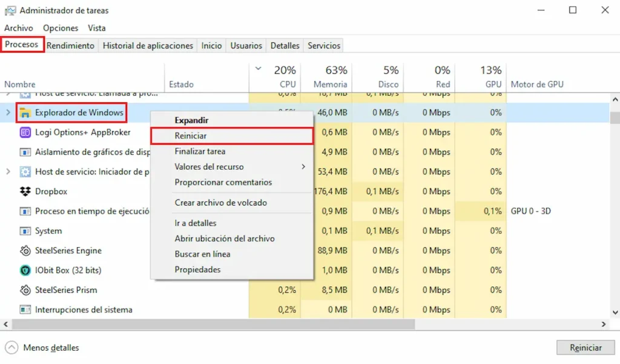The image size is (620, 364).
Task: Select Valores del recurso menu entry
Action: pos(232,167)
